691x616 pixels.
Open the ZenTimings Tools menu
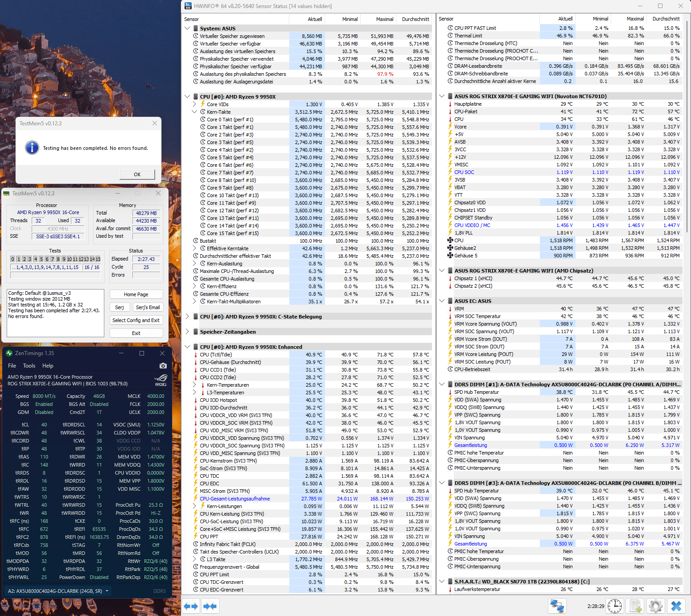click(29, 366)
